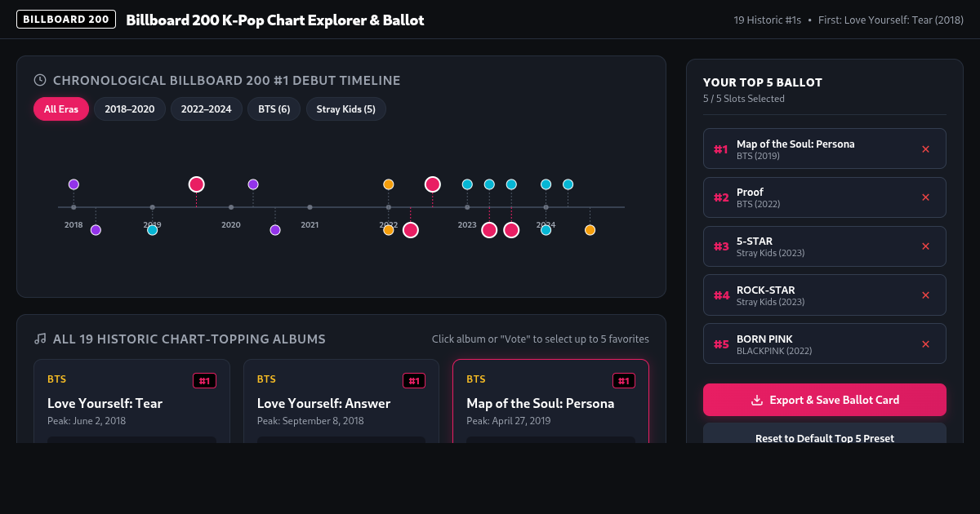The image size is (980, 514).
Task: Export & Save Ballot Card
Action: click(825, 400)
